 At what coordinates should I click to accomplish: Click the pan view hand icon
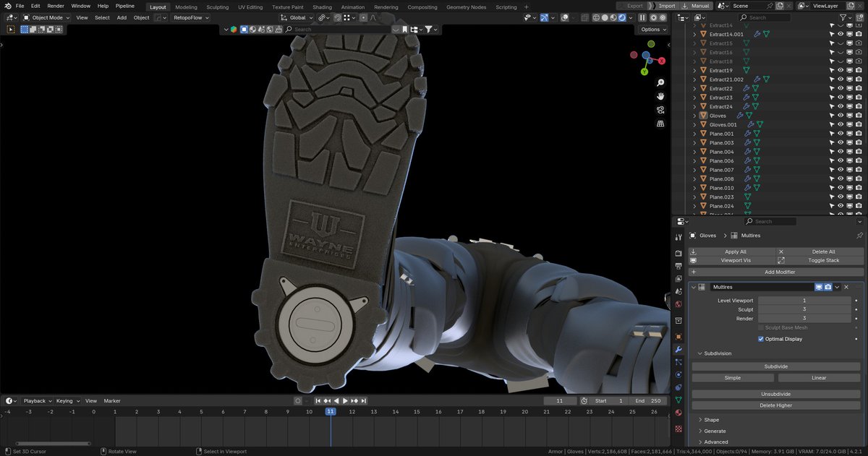[660, 96]
